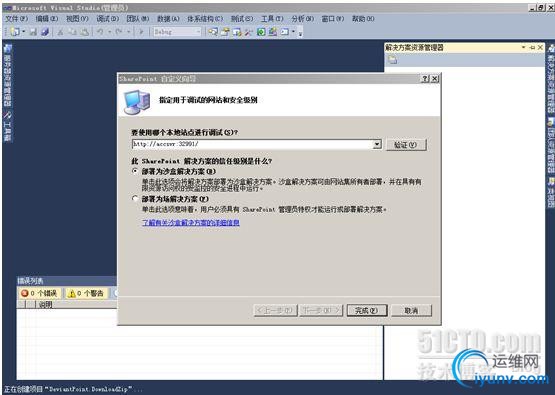555x395 pixels.
Task: Toggle auto-hide pin on Solution Explorer panel
Action: tap(532, 47)
